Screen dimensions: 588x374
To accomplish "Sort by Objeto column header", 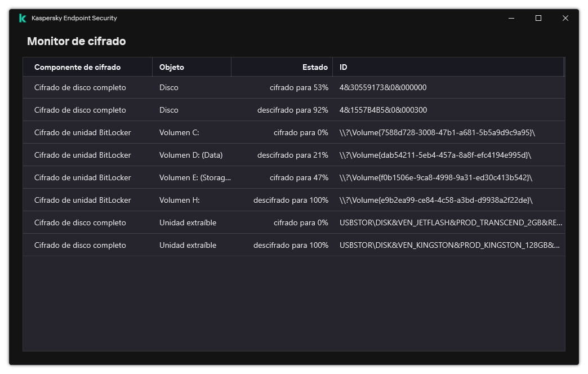I will tap(172, 67).
